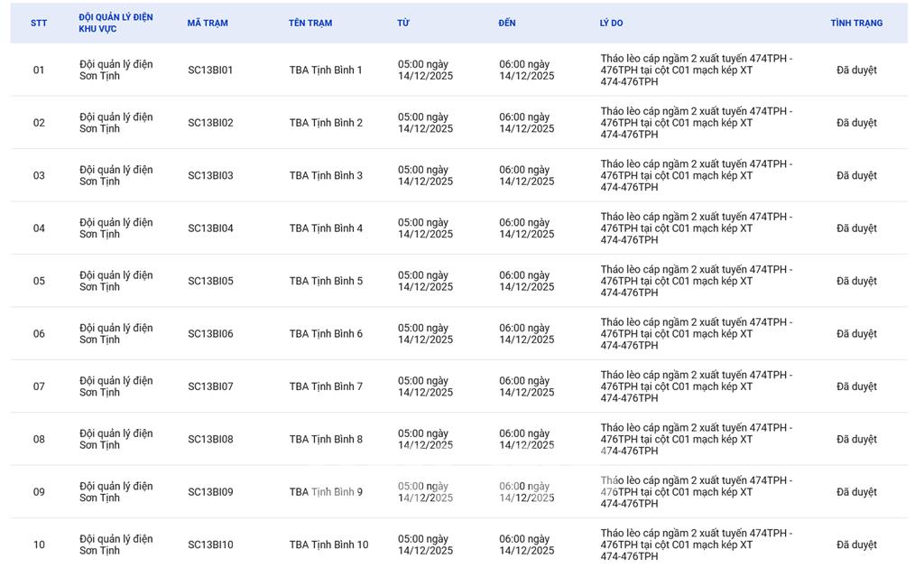Click station name TBA Tịnh Bình 10
This screenshot has height=568, width=924.
click(x=328, y=545)
